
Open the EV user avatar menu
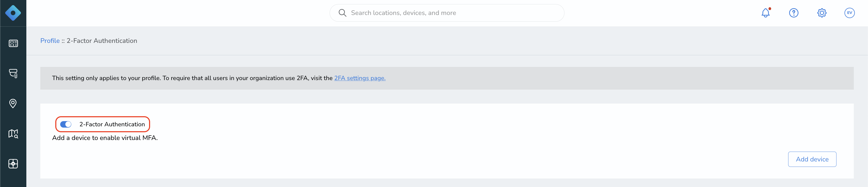[849, 13]
